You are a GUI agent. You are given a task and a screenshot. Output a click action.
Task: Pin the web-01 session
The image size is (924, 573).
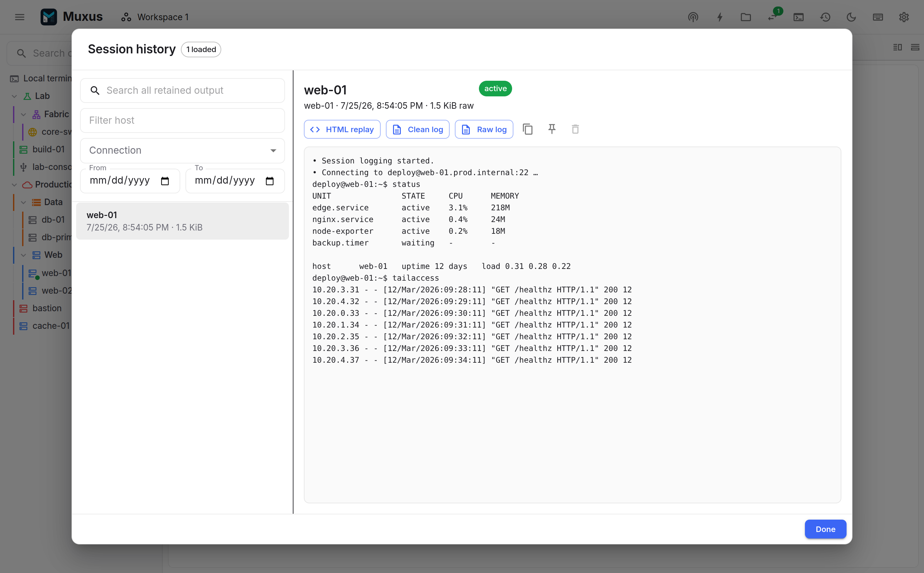[552, 129]
